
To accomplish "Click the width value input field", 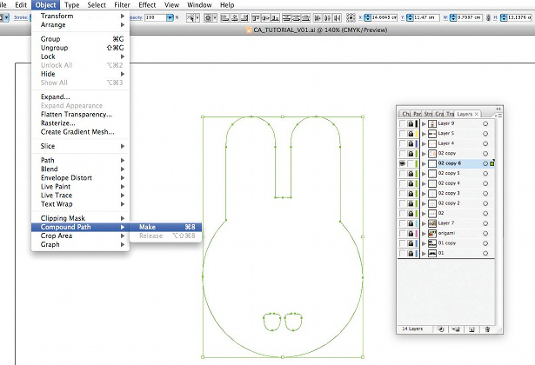I will (x=469, y=18).
